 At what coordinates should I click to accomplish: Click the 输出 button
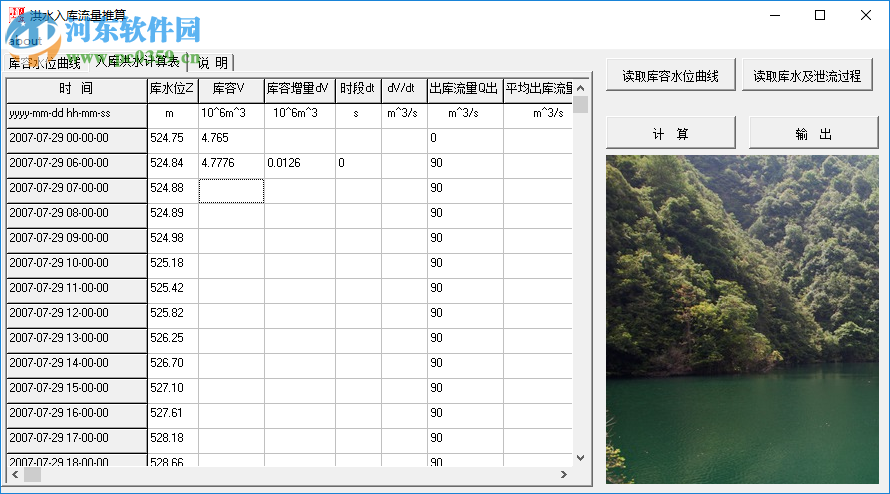coord(813,134)
